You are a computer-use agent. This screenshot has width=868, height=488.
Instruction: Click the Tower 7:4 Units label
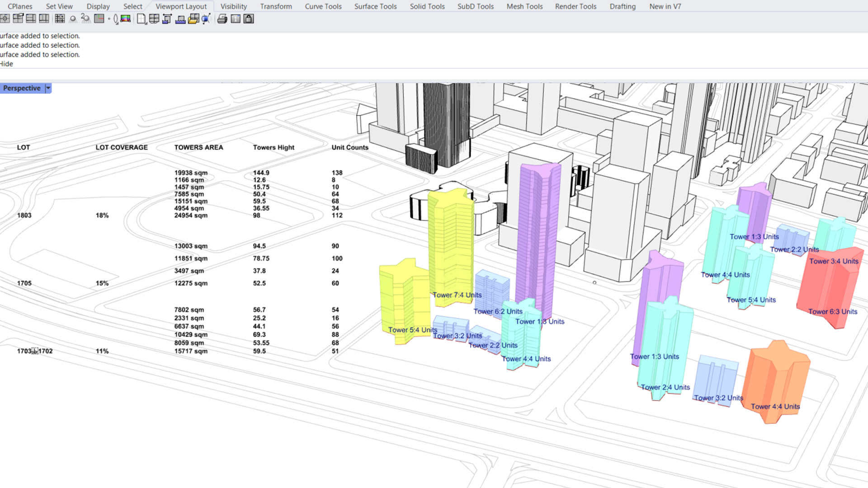[457, 295]
